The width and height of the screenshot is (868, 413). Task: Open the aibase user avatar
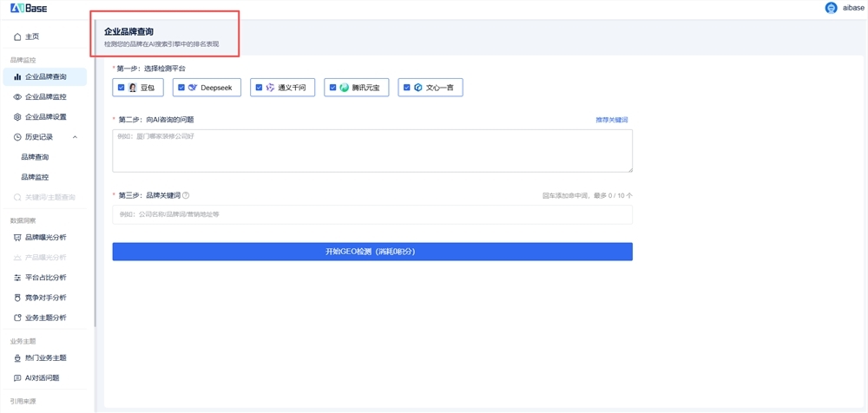tap(831, 8)
